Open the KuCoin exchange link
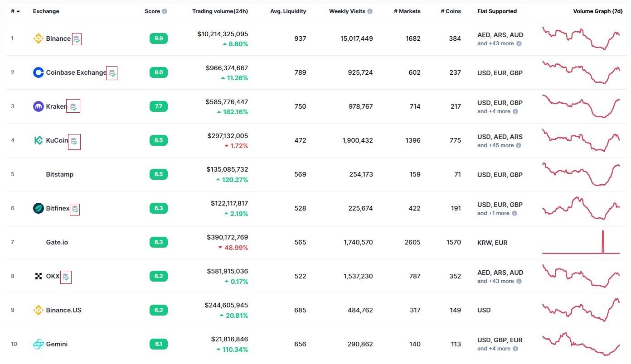 (57, 140)
